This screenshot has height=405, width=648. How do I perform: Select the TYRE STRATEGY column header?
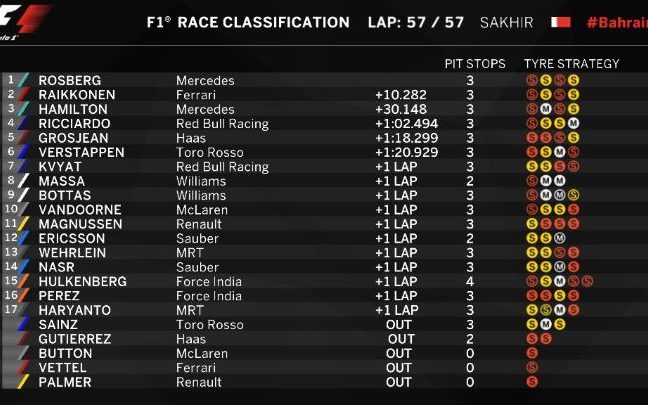572,64
